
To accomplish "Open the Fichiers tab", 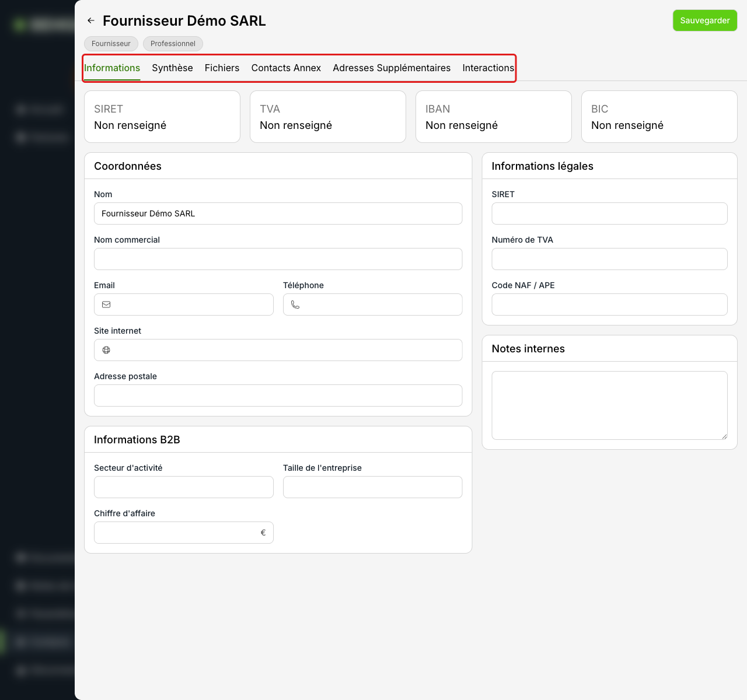I will (222, 68).
